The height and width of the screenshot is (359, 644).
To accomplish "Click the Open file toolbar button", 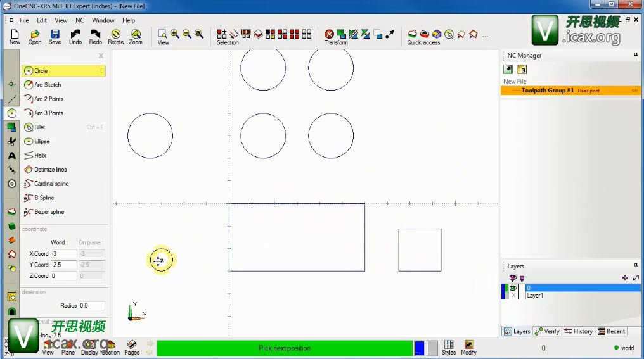I will click(35, 37).
